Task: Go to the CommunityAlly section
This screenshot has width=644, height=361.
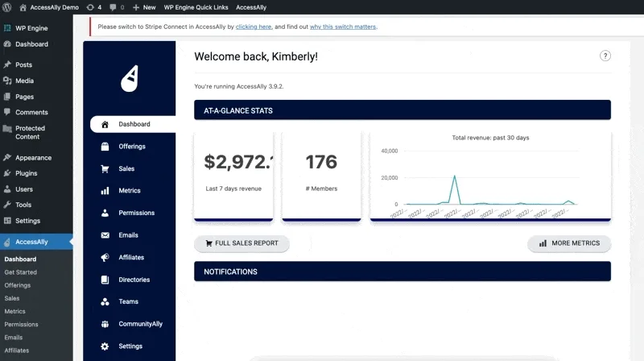Action: 140,324
